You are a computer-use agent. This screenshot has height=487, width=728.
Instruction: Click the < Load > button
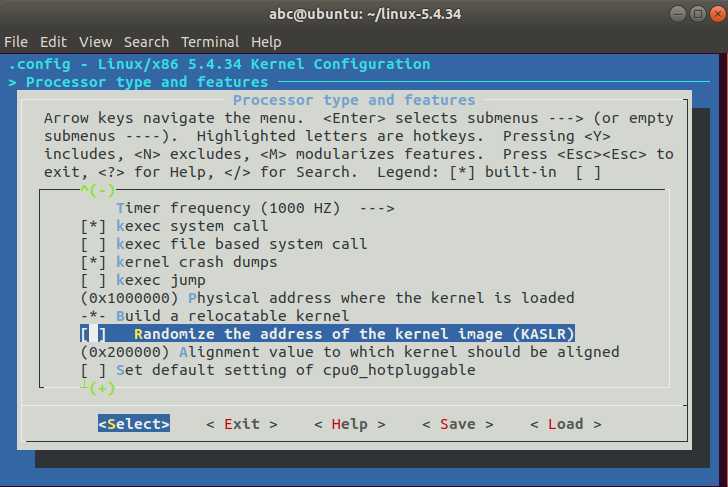(566, 424)
